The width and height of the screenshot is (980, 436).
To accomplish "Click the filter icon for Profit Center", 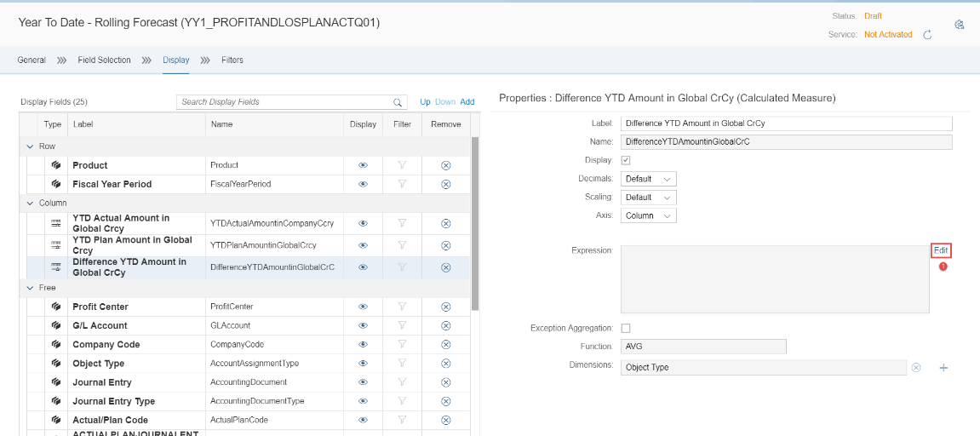I will [403, 307].
